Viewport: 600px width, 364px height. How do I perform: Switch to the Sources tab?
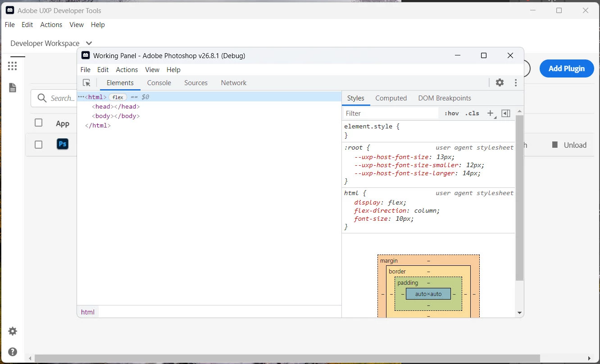tap(196, 83)
